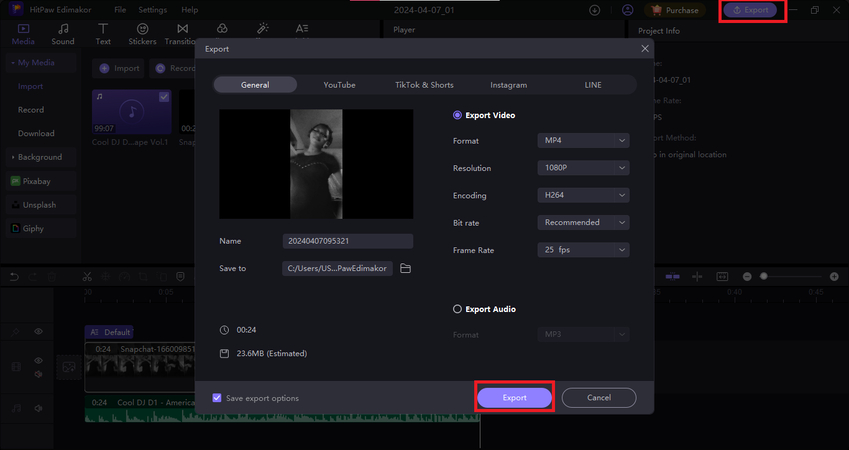Click the zoom out minus icon on timeline

tap(747, 277)
